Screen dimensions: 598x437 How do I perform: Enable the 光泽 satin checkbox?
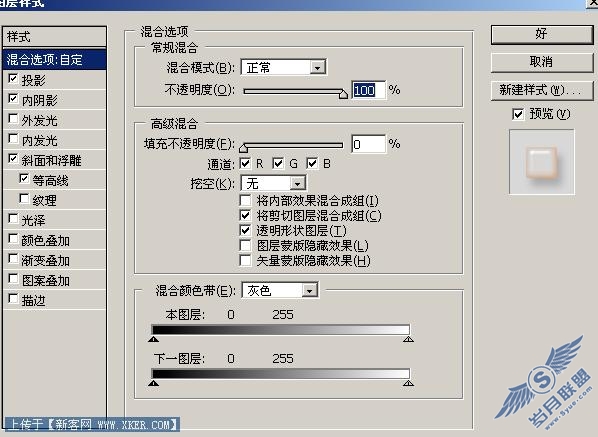coord(13,219)
